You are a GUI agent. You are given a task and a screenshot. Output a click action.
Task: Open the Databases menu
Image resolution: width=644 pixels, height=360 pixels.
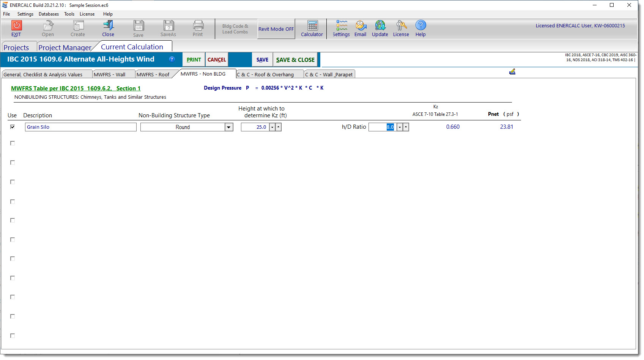point(49,14)
